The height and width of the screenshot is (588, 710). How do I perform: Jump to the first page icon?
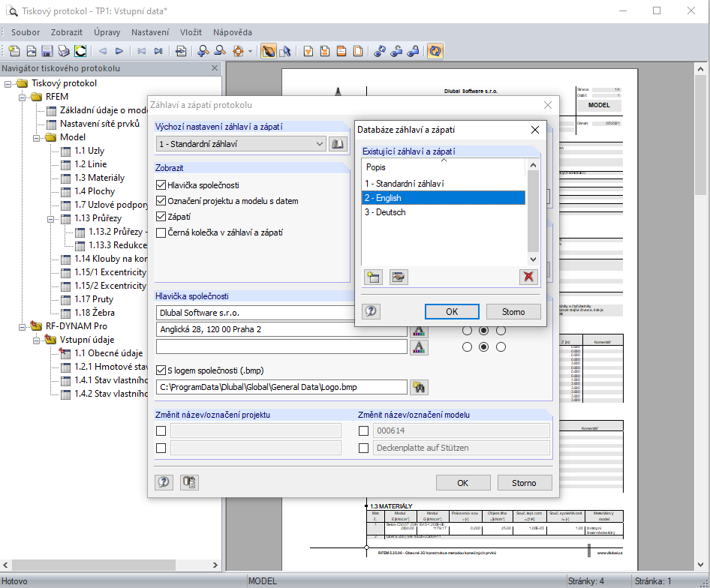pyautogui.click(x=142, y=51)
